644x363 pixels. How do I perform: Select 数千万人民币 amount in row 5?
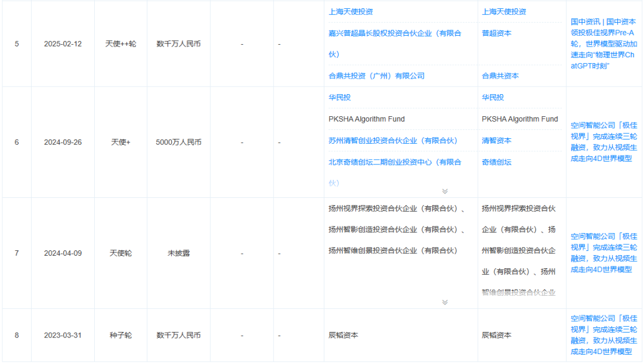[179, 44]
